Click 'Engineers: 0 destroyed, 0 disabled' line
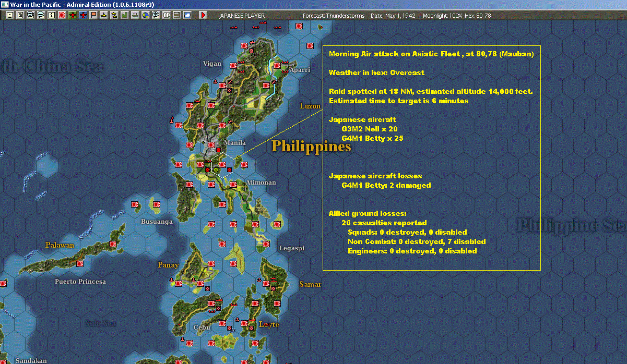 [412, 251]
